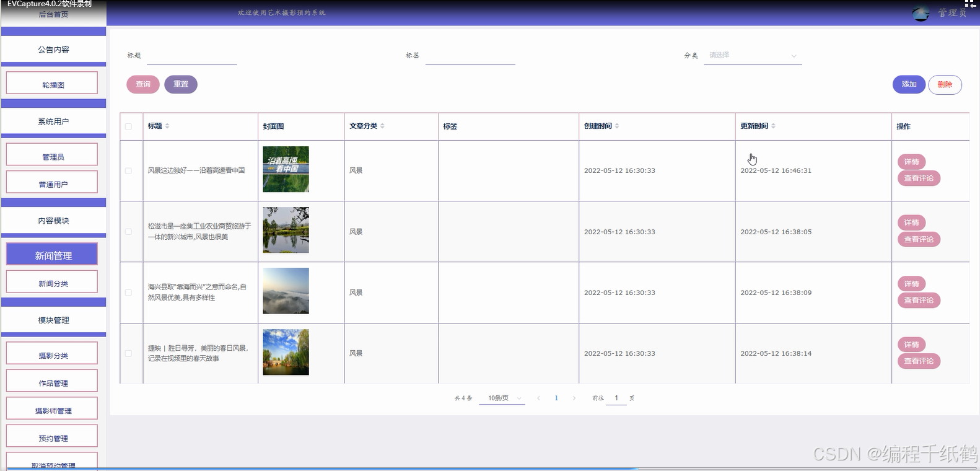
Task: Open the 模块管理 sidebar section
Action: coord(53,320)
